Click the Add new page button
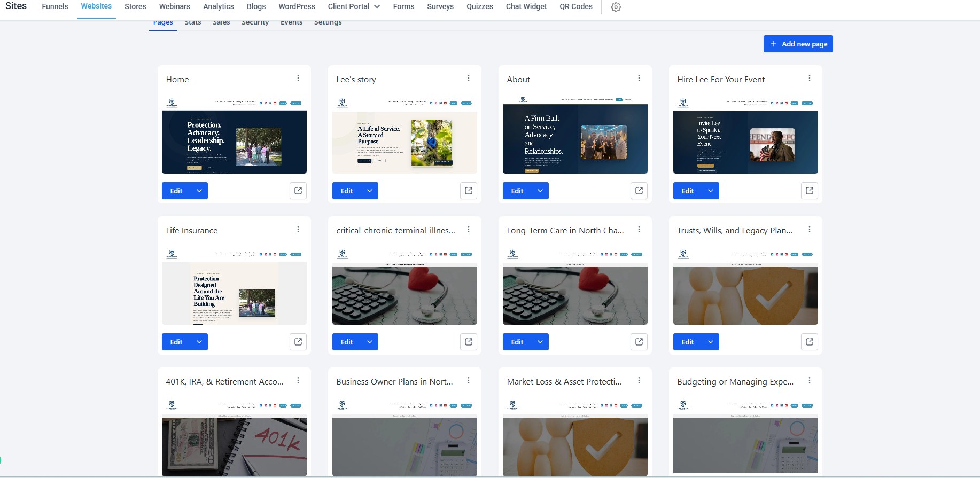This screenshot has height=478, width=980. (x=798, y=44)
